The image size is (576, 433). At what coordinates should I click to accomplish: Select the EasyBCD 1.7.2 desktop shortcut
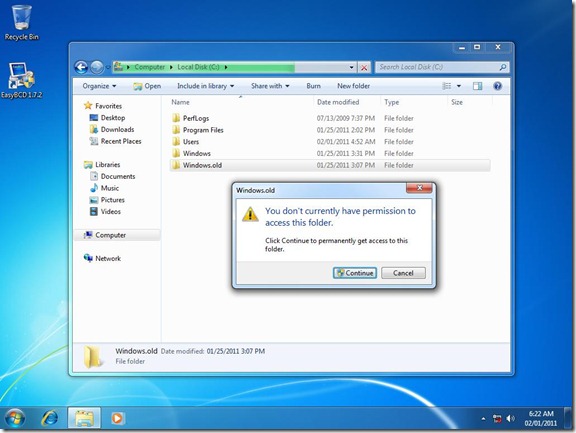pos(21,80)
